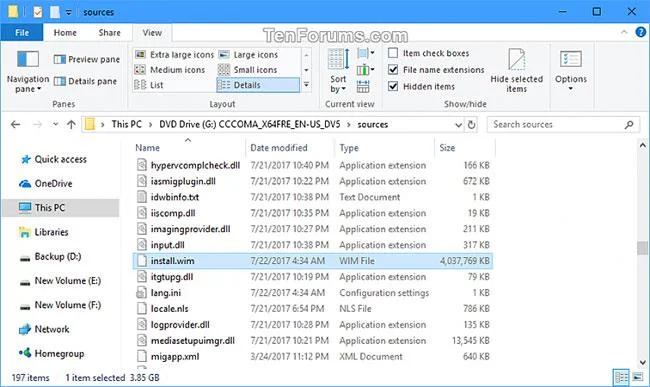
Task: Enable Item check boxes option
Action: click(x=393, y=53)
